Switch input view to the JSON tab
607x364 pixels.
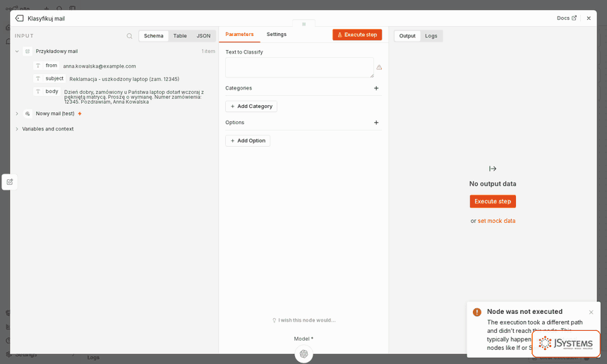coord(203,36)
